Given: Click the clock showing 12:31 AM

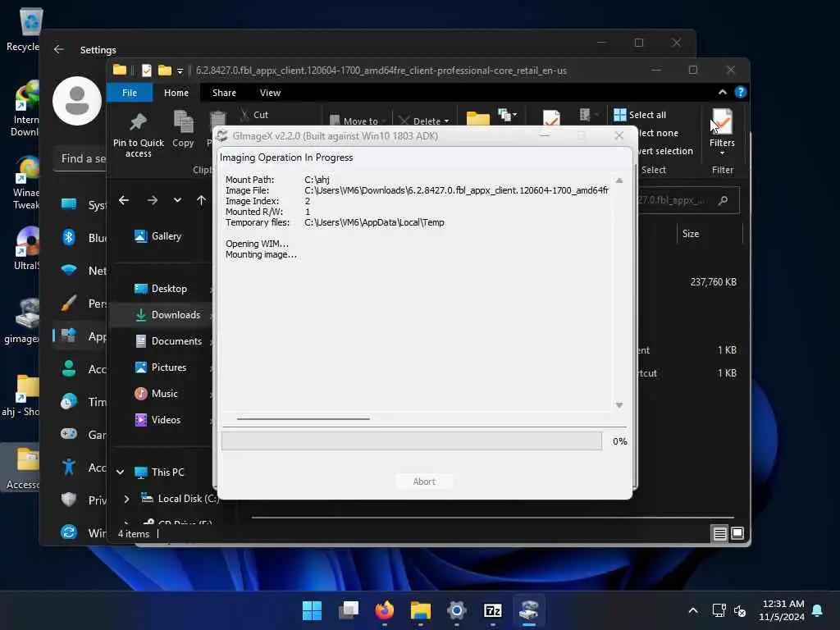Looking at the screenshot, I should point(783,604).
